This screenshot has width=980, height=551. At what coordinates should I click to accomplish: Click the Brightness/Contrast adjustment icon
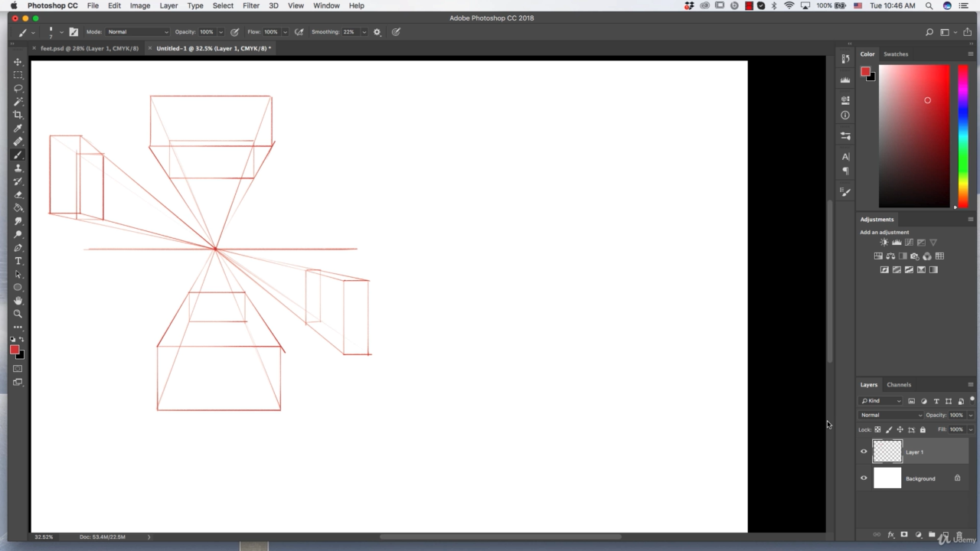click(x=884, y=243)
